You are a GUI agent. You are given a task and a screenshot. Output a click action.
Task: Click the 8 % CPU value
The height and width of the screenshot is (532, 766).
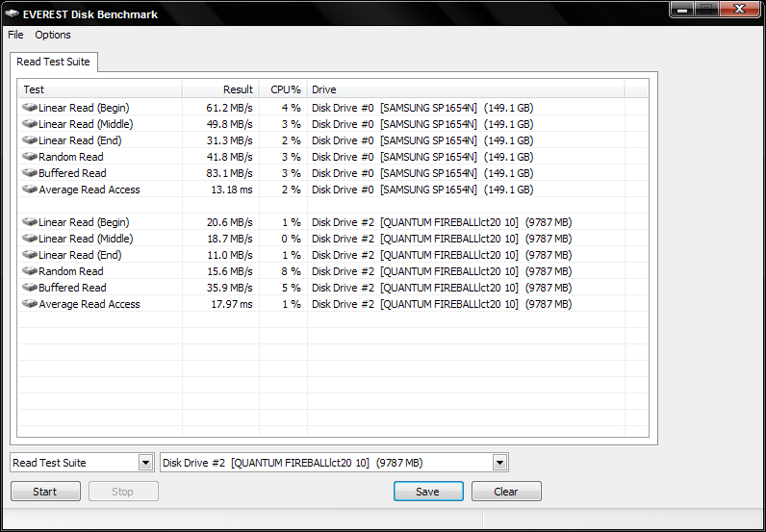pos(292,271)
